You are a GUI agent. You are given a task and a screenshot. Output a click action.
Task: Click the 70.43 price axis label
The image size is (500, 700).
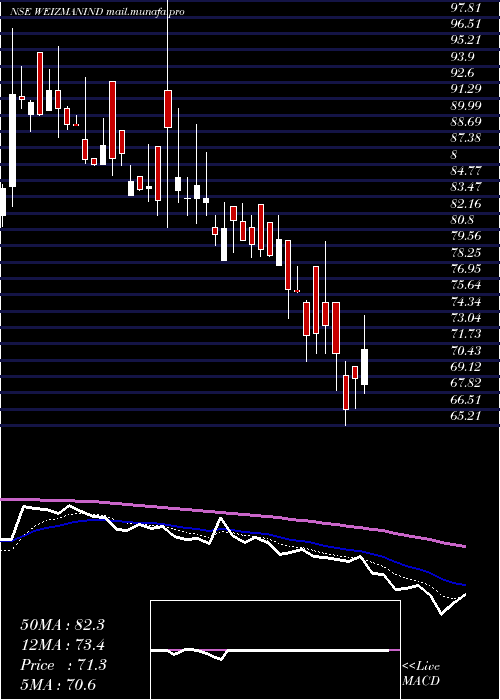pyautogui.click(x=465, y=351)
